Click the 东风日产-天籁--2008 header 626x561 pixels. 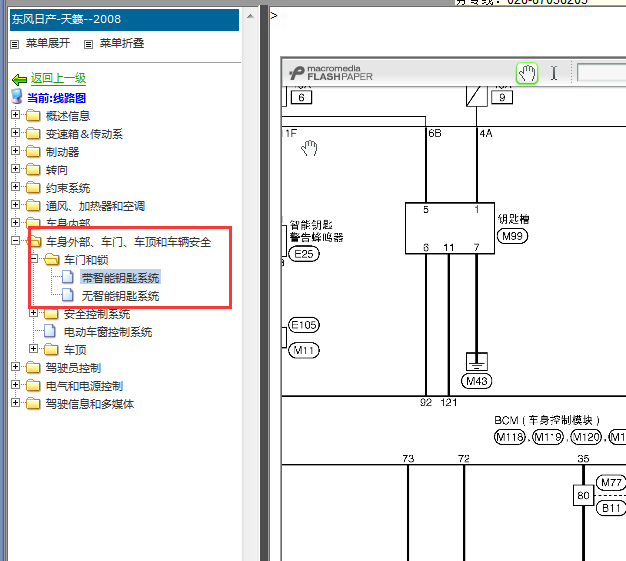124,19
